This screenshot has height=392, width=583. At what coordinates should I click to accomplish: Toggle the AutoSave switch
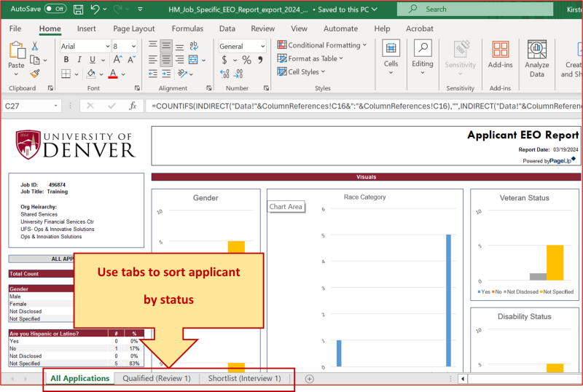(55, 9)
